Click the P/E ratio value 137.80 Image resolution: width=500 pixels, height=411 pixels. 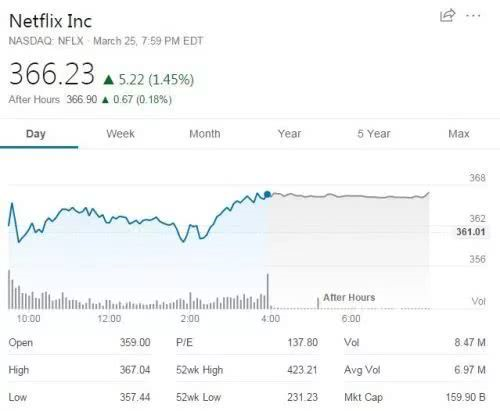point(303,342)
